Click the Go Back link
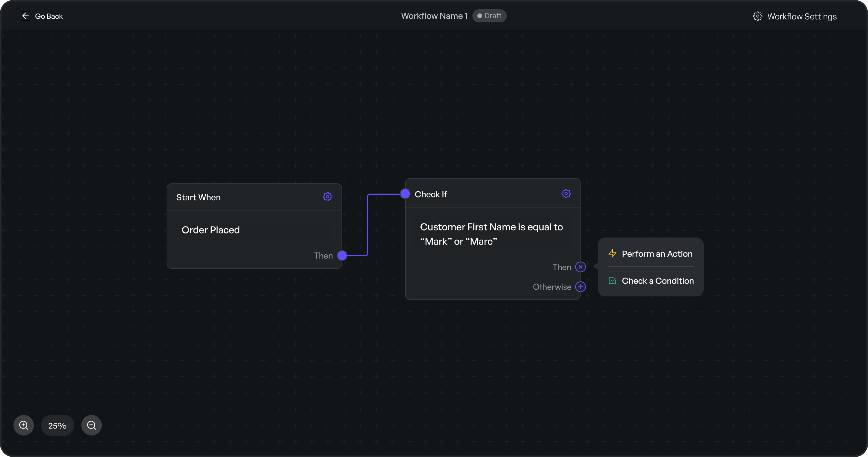This screenshot has width=868, height=457. [49, 16]
